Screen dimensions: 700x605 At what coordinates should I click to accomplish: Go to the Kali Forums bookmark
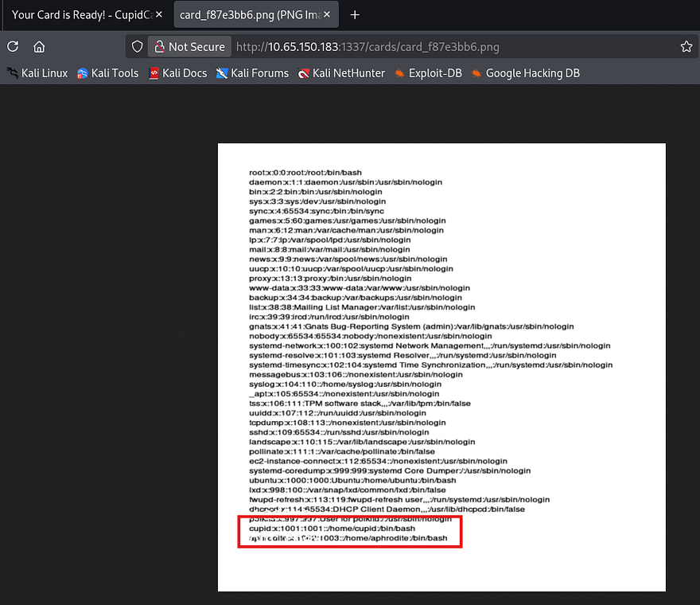252,73
